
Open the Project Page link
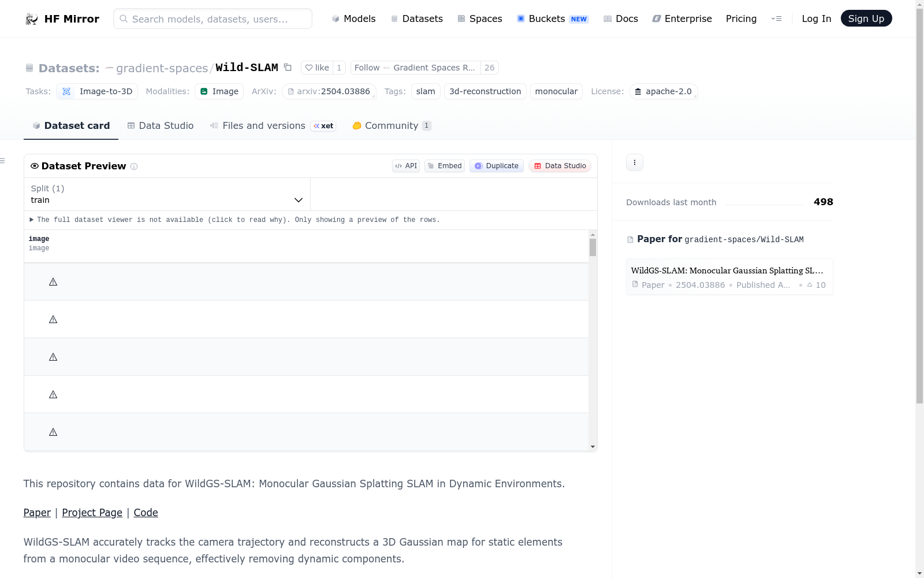pos(92,513)
